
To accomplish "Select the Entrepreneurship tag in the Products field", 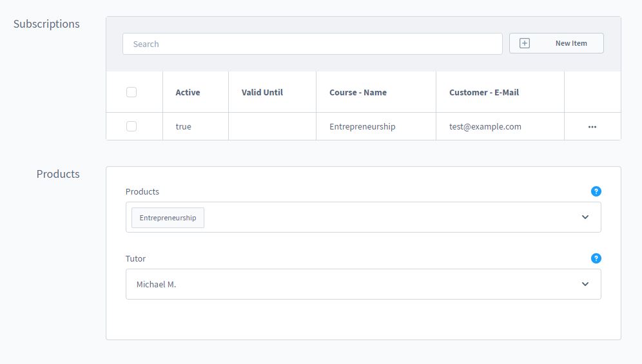I will (168, 218).
